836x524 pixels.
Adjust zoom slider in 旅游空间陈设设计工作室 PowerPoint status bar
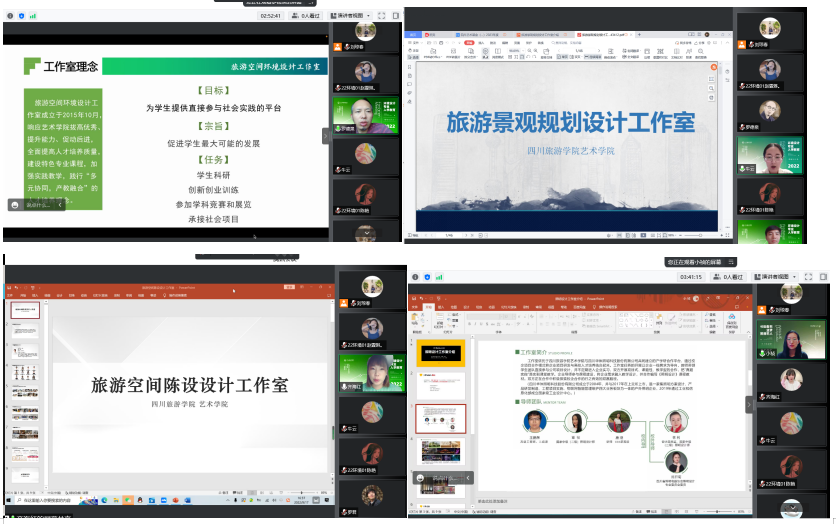[x=302, y=493]
